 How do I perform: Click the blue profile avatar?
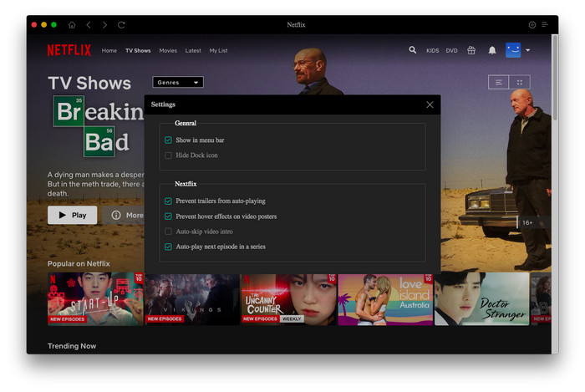pyautogui.click(x=513, y=50)
